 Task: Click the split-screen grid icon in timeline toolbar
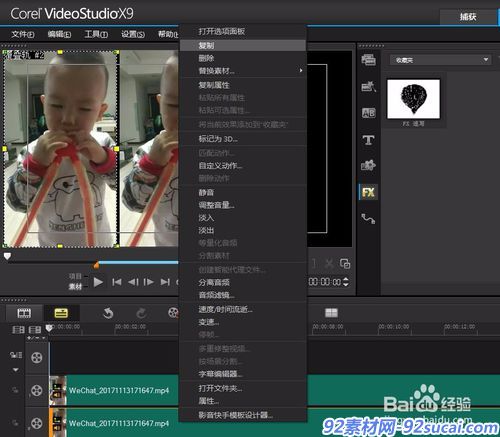[331, 313]
